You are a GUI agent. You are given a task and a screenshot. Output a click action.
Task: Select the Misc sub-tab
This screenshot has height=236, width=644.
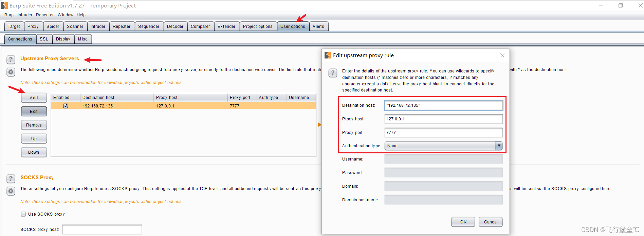83,39
